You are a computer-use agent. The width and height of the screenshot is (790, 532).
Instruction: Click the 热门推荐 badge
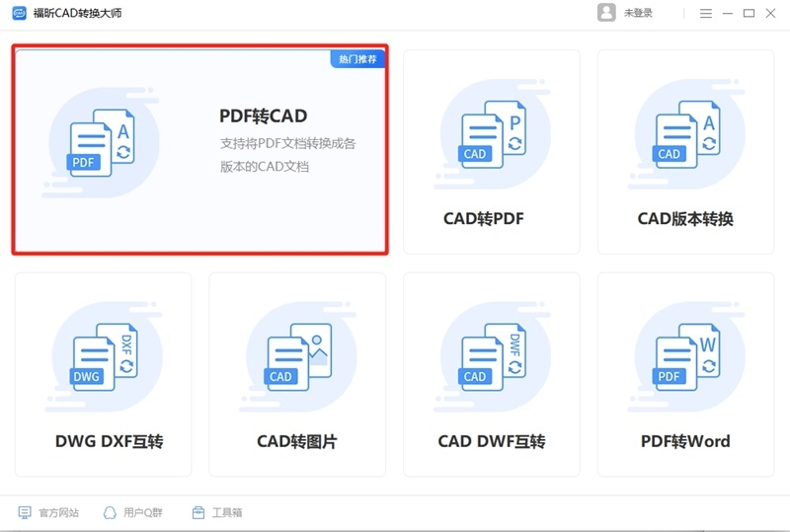(x=357, y=59)
